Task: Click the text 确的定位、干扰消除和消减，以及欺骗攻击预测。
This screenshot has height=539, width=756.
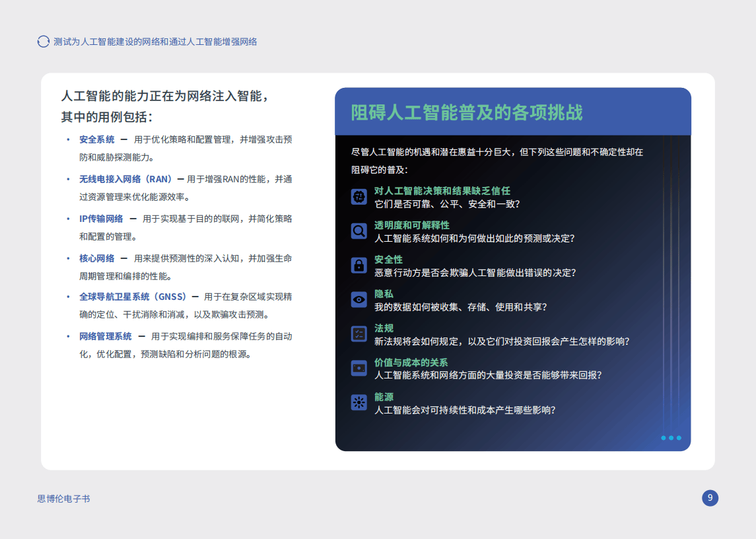Action: click(174, 314)
